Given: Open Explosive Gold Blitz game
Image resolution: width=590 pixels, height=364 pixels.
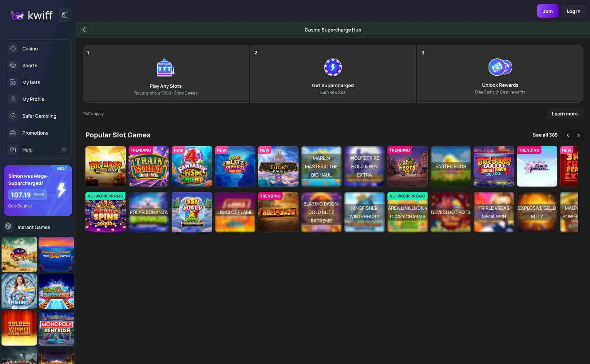Looking at the screenshot, I should 537,212.
